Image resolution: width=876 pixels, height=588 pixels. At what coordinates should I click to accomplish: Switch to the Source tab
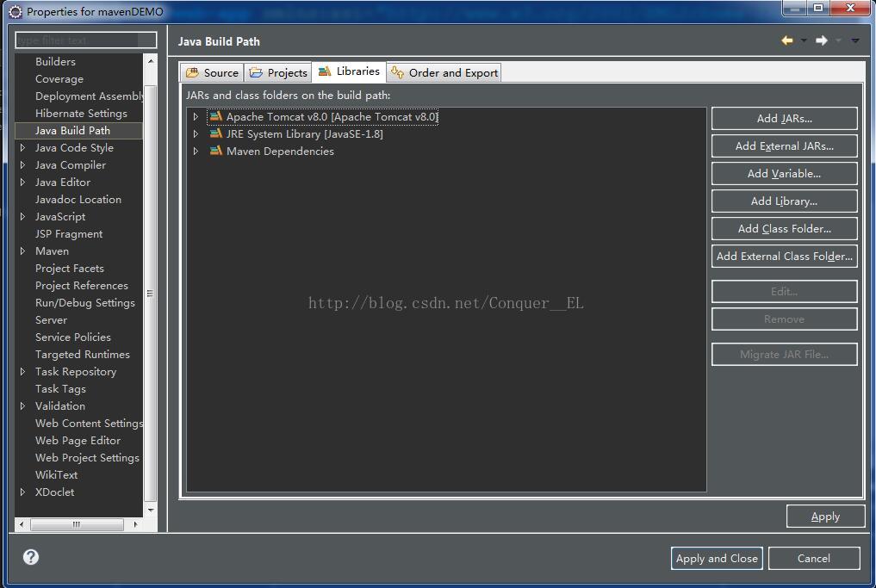coord(212,73)
